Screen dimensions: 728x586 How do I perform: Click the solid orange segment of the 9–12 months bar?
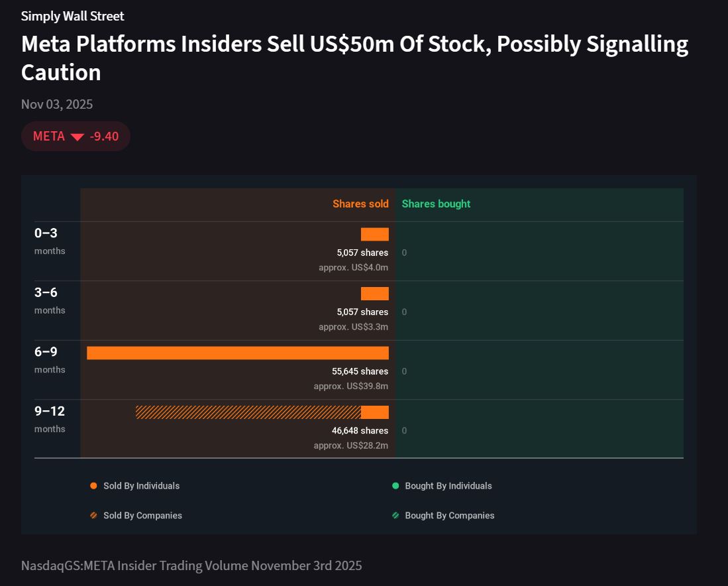click(374, 412)
